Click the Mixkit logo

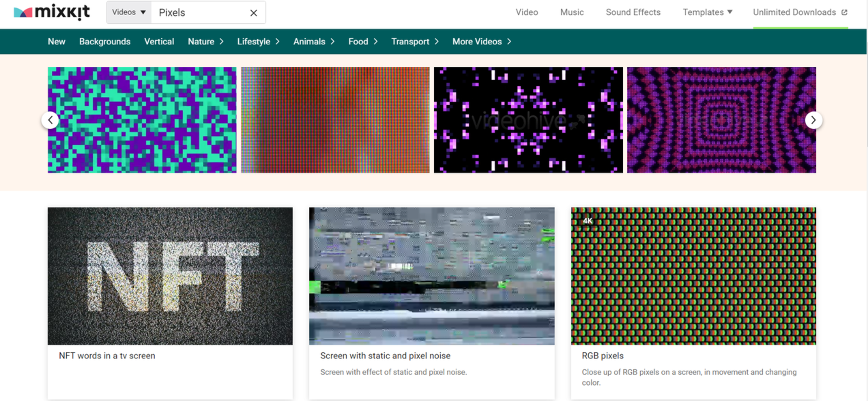(x=52, y=12)
